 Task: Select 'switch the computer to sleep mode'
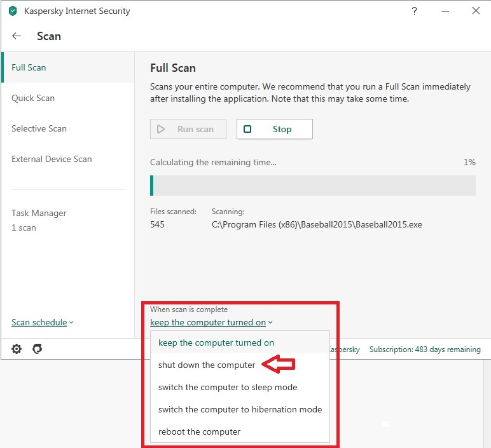(x=228, y=387)
